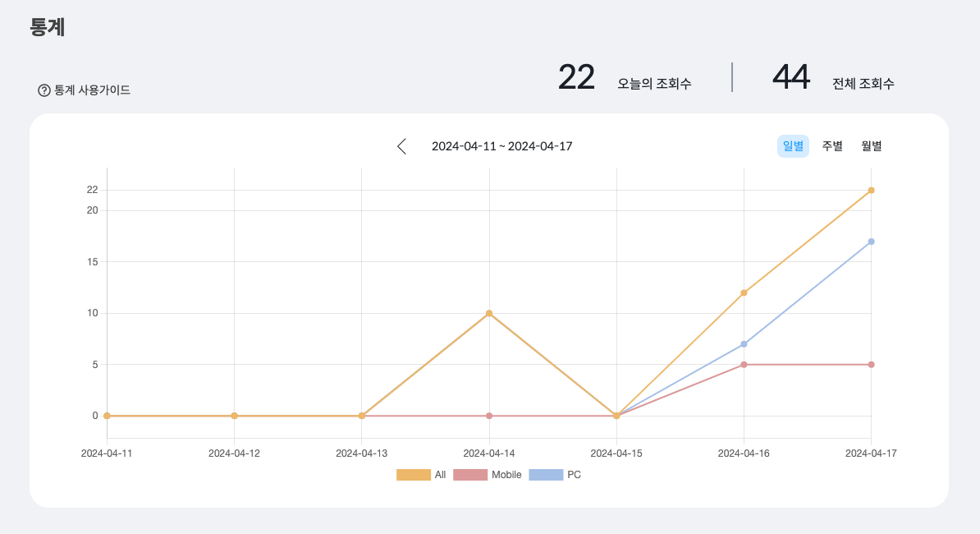Click the All data point on 2024-04-16
Screen dimensions: 980x534
(744, 292)
